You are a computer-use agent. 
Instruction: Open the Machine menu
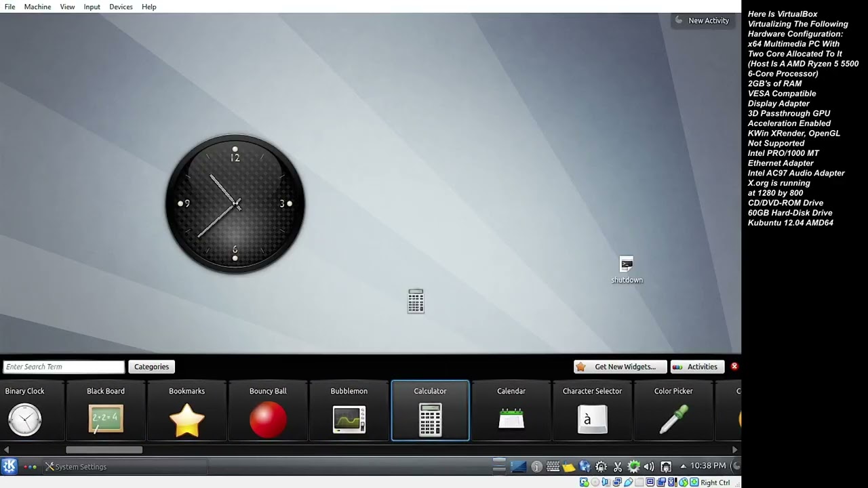tap(37, 7)
